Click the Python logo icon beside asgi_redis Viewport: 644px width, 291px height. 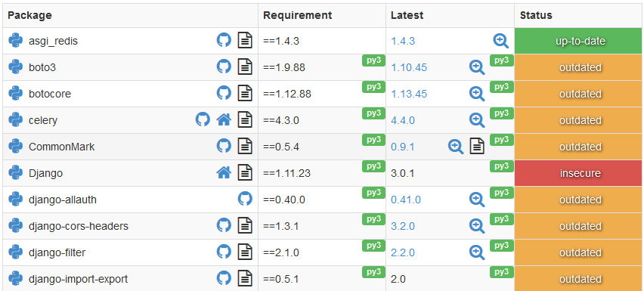tap(16, 41)
